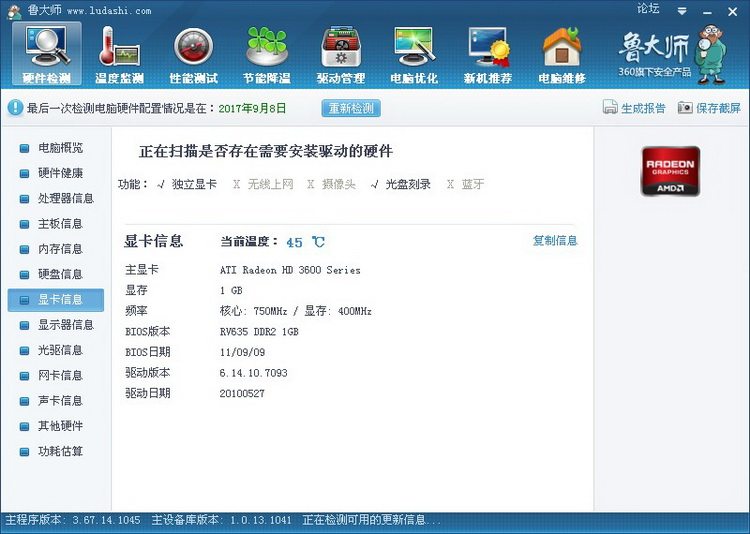Open the 温度监测 temperature monitor icon

(x=119, y=54)
